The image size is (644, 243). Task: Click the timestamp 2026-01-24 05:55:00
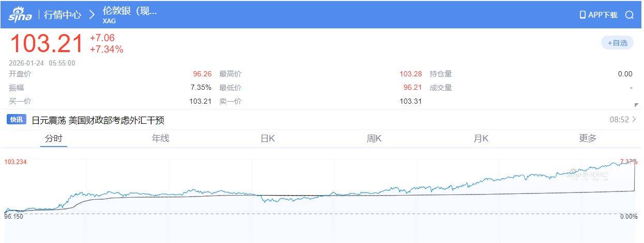[42, 63]
